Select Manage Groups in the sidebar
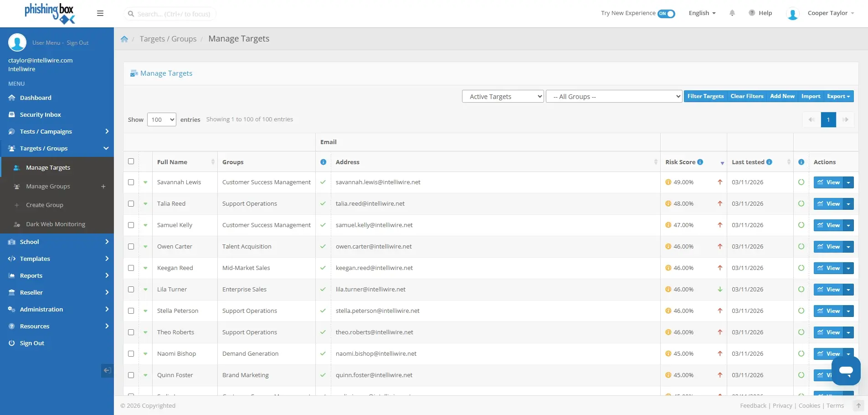868x415 pixels. click(48, 187)
